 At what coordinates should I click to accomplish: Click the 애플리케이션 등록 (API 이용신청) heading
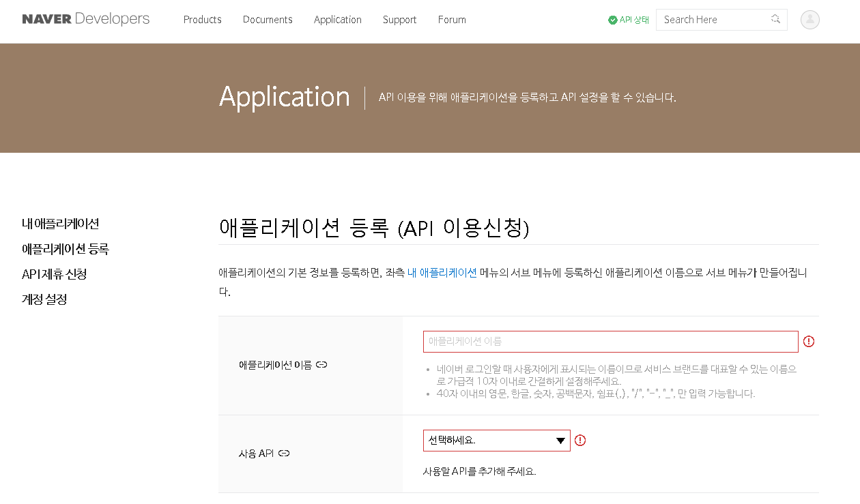point(374,228)
